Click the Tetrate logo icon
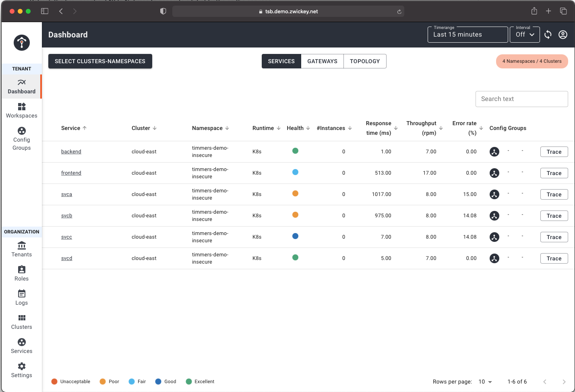 22,43
